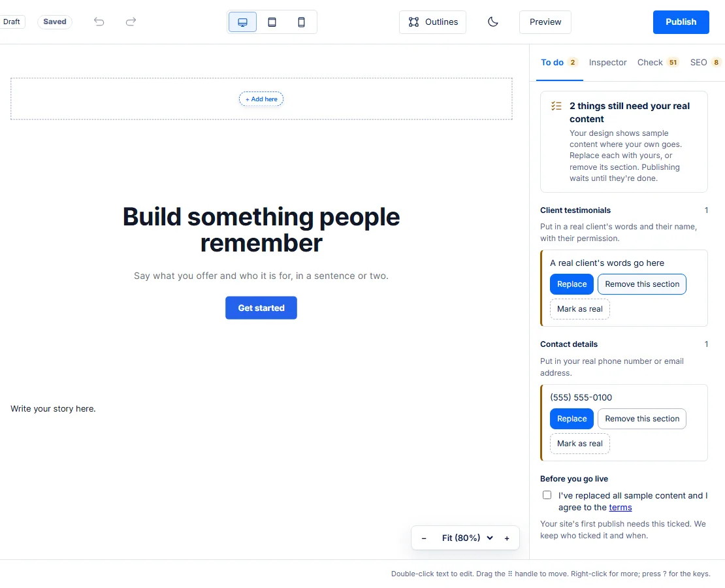The height and width of the screenshot is (588, 725).
Task: Replace the (555) 555-0100 phone number
Action: tap(572, 419)
